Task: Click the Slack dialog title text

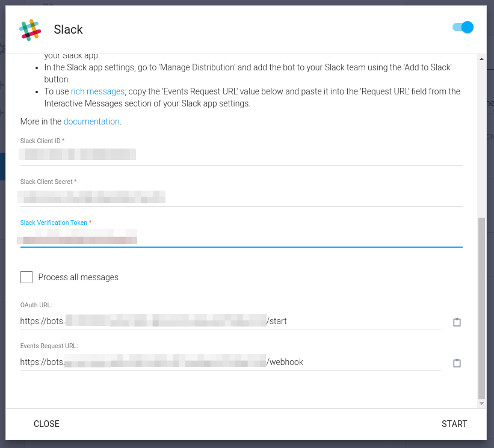Action: pyautogui.click(x=68, y=29)
